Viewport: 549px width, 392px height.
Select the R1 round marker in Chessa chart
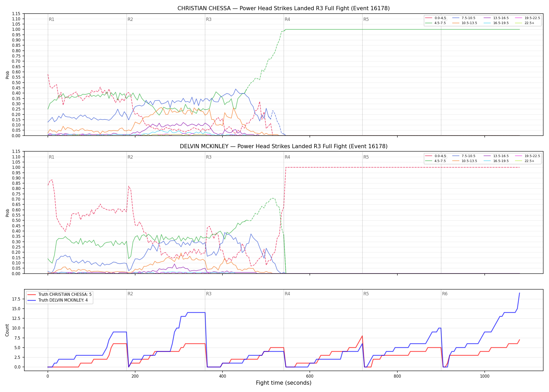coord(52,19)
